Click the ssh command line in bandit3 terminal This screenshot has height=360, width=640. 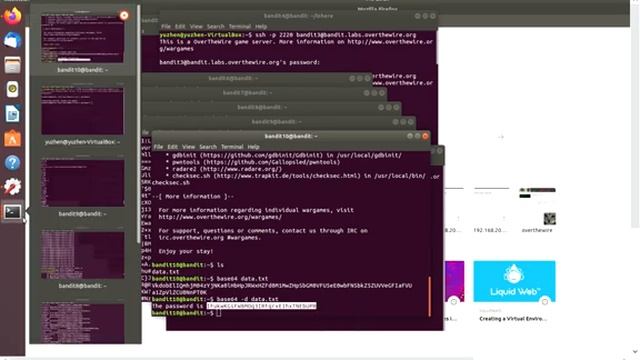point(335,35)
